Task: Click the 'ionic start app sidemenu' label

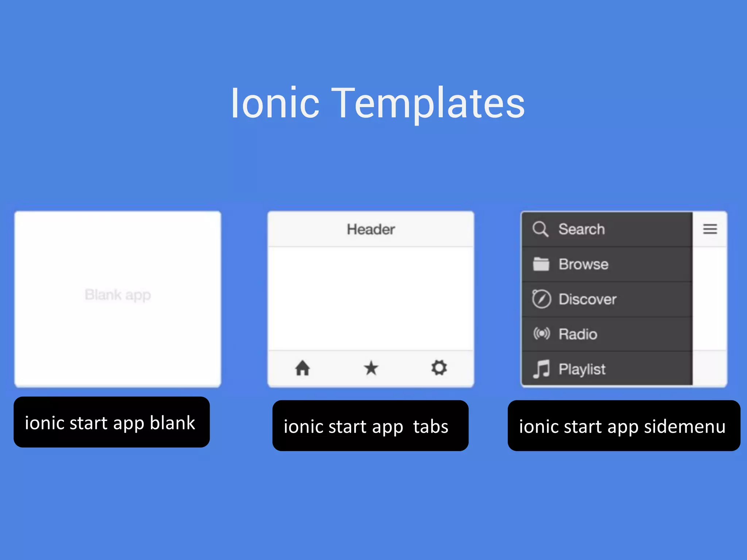Action: [x=623, y=426]
